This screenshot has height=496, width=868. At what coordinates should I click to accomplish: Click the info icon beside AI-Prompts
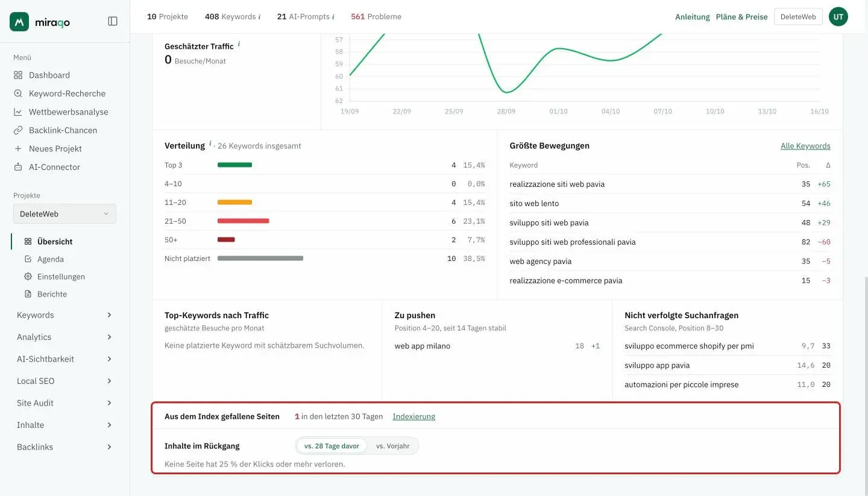pyautogui.click(x=333, y=17)
